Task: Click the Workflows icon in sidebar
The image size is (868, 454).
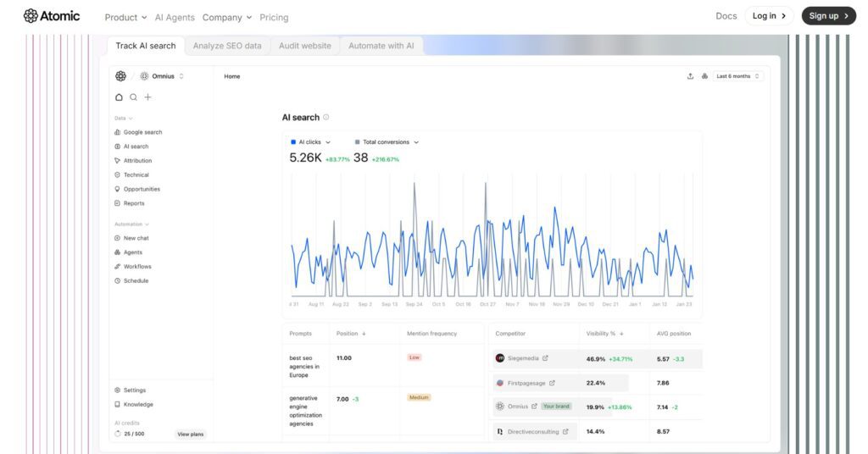Action: [x=117, y=267]
